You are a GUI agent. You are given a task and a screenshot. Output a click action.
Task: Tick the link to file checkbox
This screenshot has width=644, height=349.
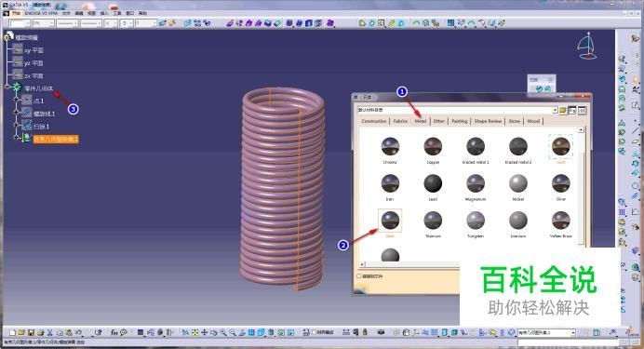point(359,275)
